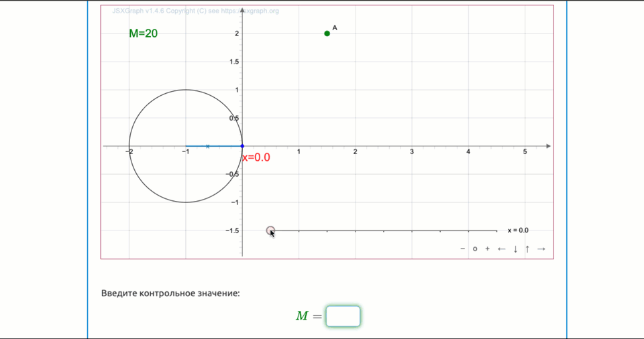Zoom out using the minus navigation icon
The image size is (644, 339).
pyautogui.click(x=462, y=249)
